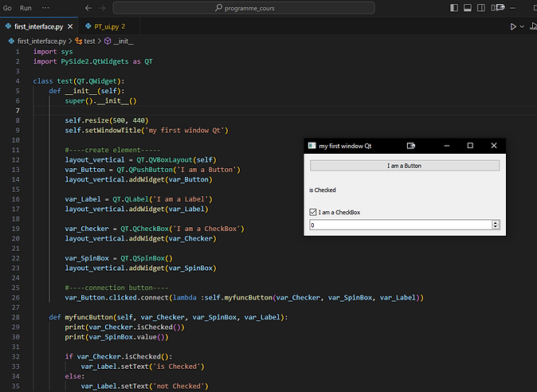Viewport: 537px width, 392px height.
Task: Open the ellipsis more-menus button
Action: tap(45, 7)
